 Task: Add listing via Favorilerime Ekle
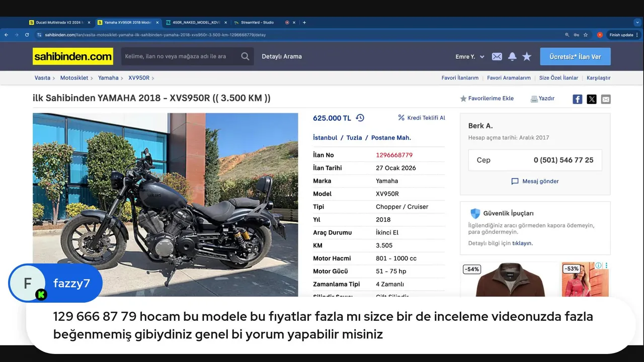click(x=487, y=99)
